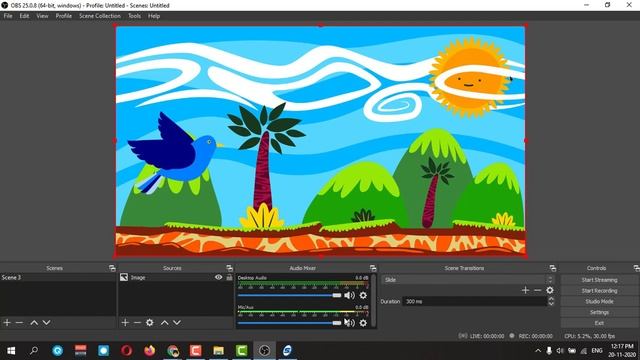The height and width of the screenshot is (360, 640).
Task: Adjust the Desktop Audio volume slider
Action: click(289, 295)
